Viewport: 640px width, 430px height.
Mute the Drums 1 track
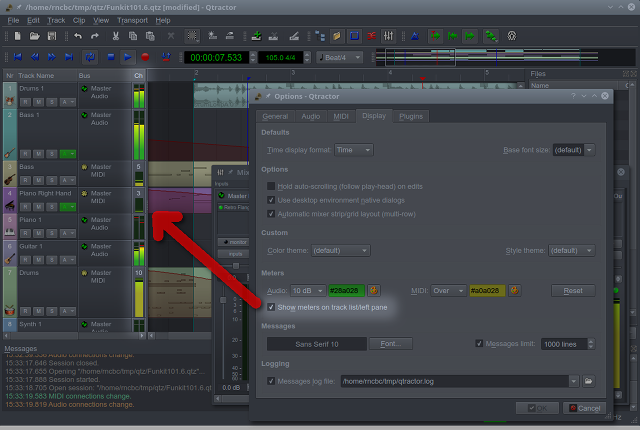tap(38, 102)
